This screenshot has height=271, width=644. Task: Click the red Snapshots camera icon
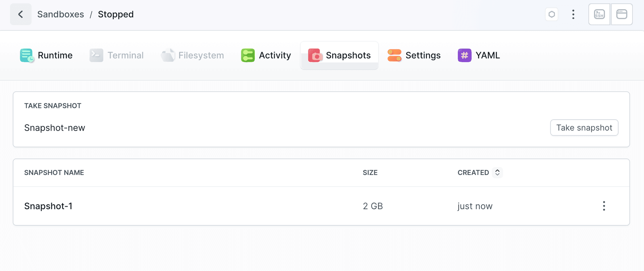coord(315,55)
